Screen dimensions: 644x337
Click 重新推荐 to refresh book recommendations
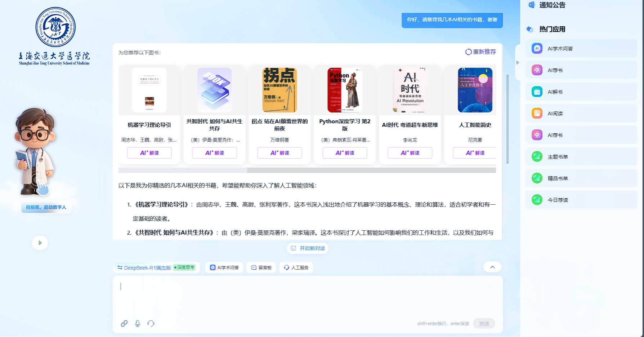[480, 52]
